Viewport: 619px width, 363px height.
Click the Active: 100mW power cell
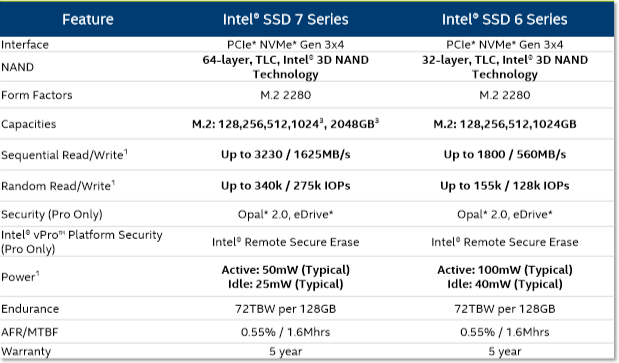click(505, 277)
